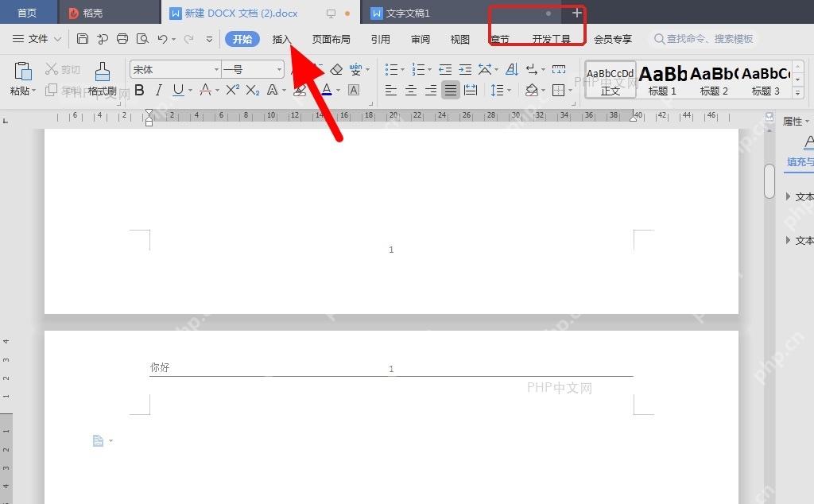Click the Save icon in quick access toolbar
This screenshot has width=814, height=504.
tap(82, 38)
